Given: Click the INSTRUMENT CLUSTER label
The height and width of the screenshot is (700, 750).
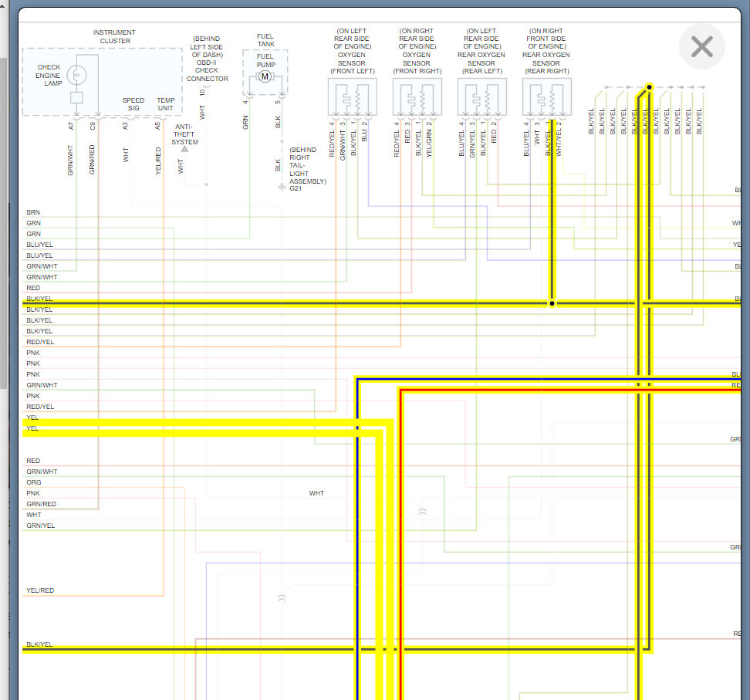Looking at the screenshot, I should [114, 36].
